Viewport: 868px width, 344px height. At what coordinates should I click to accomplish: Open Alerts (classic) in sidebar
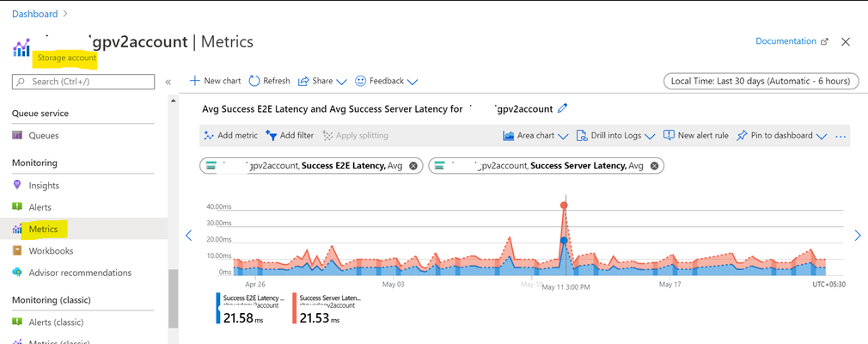click(x=56, y=322)
